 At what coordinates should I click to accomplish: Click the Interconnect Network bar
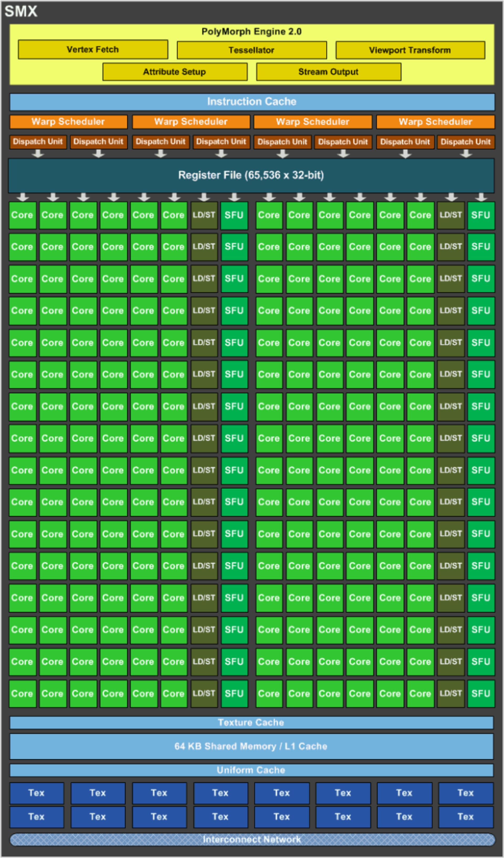point(252,839)
